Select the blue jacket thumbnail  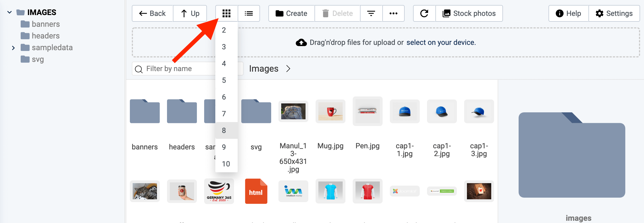330,191
